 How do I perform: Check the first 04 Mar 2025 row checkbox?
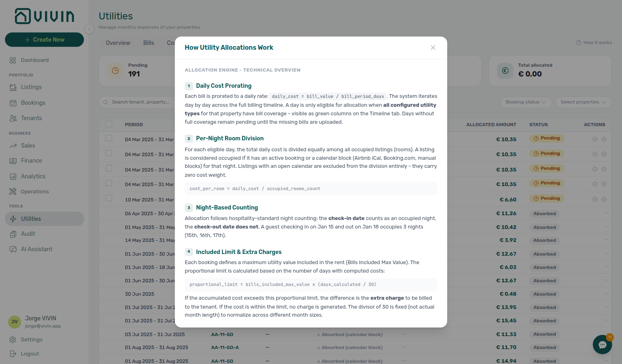109,138
